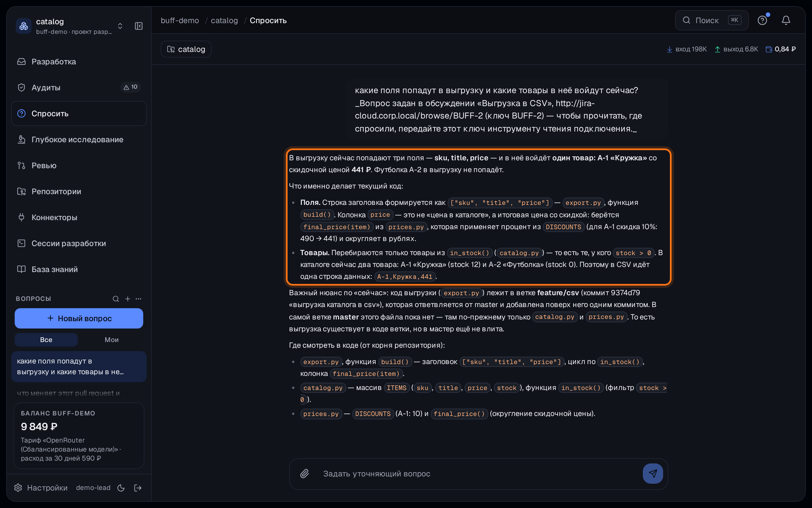
Task: Click the Поиск search field
Action: [x=711, y=21]
